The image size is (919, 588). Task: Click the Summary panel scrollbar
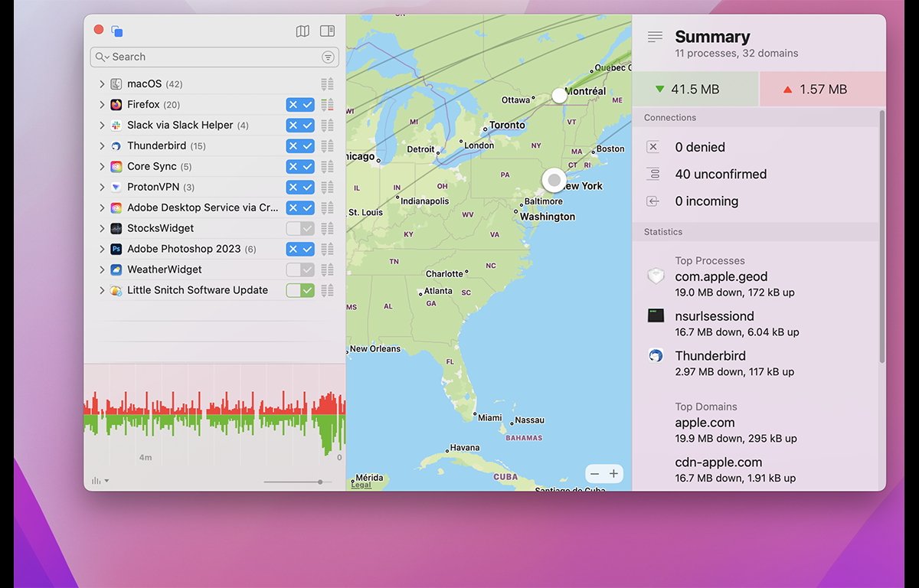881,237
